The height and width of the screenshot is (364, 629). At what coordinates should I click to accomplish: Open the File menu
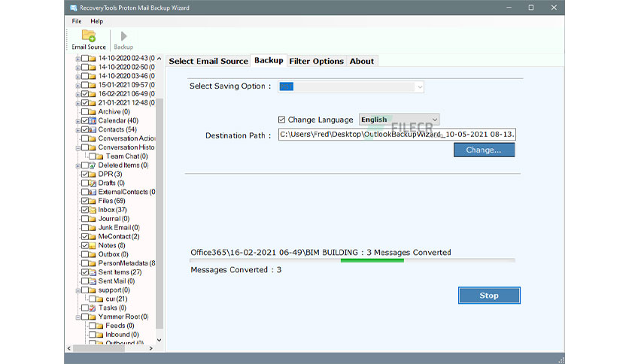coord(77,21)
